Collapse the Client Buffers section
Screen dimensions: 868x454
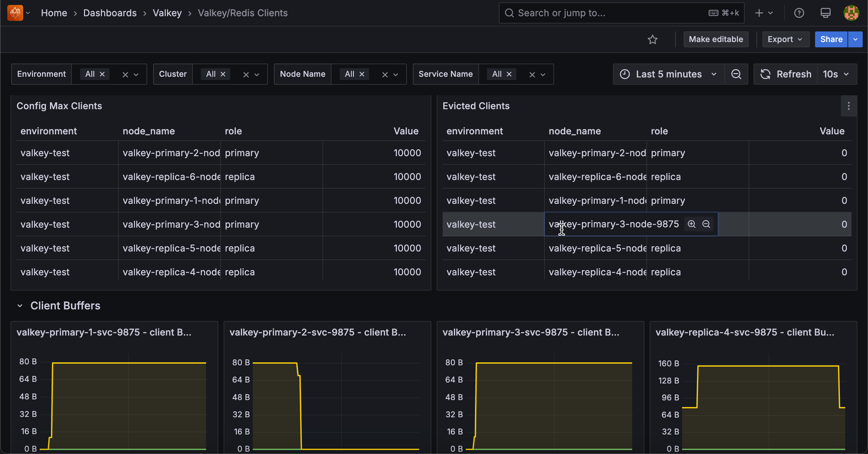20,306
